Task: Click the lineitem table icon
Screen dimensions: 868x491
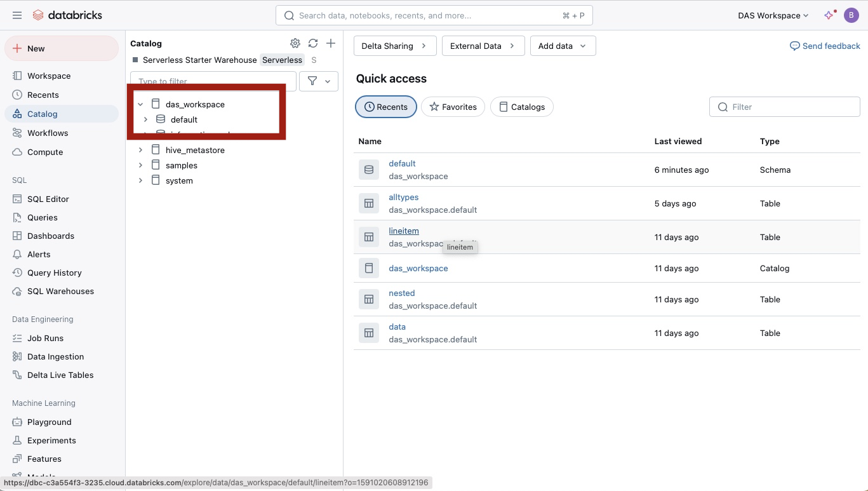Action: click(369, 237)
